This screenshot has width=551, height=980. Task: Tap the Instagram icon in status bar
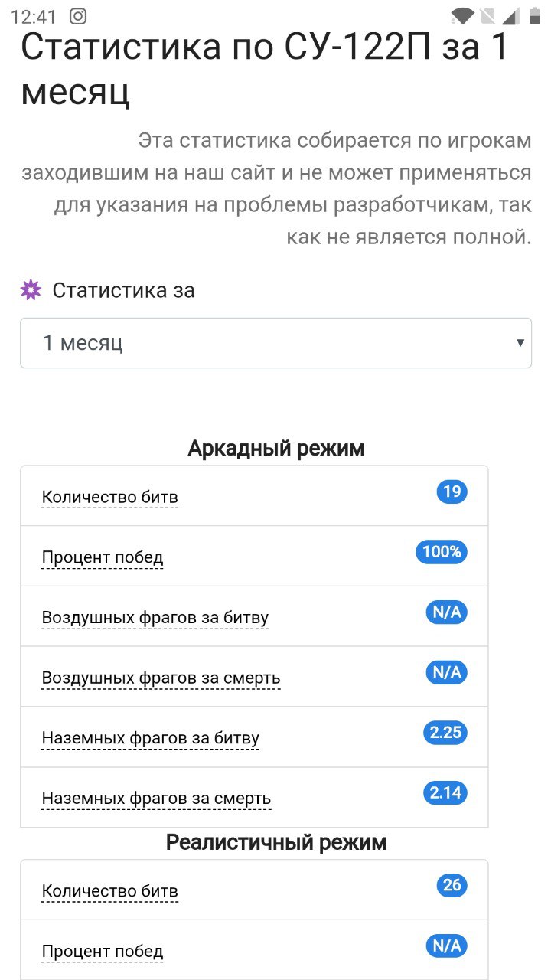(x=78, y=16)
